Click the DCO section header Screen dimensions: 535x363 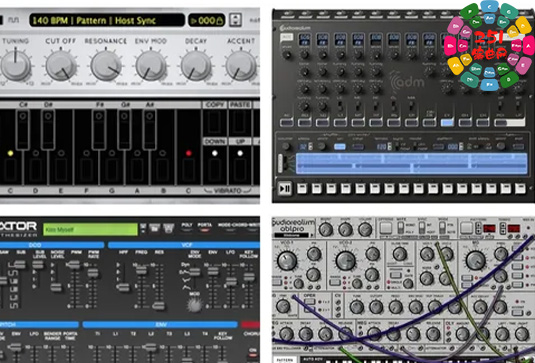[52, 245]
